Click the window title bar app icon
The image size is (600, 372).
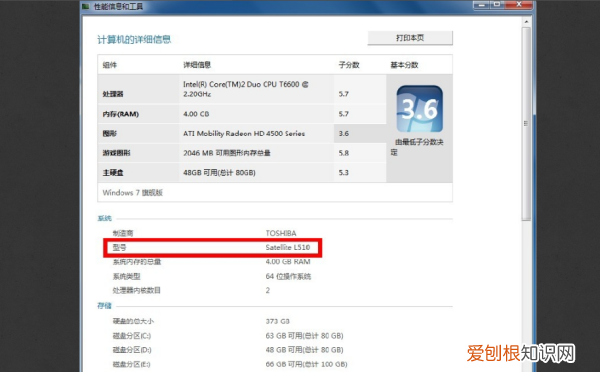pos(86,6)
